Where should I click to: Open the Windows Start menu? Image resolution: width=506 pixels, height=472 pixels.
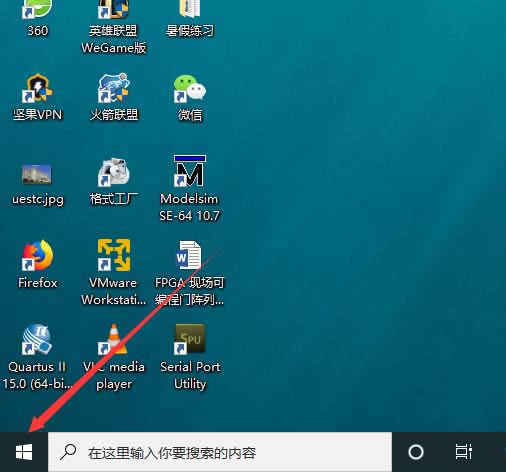(x=24, y=452)
